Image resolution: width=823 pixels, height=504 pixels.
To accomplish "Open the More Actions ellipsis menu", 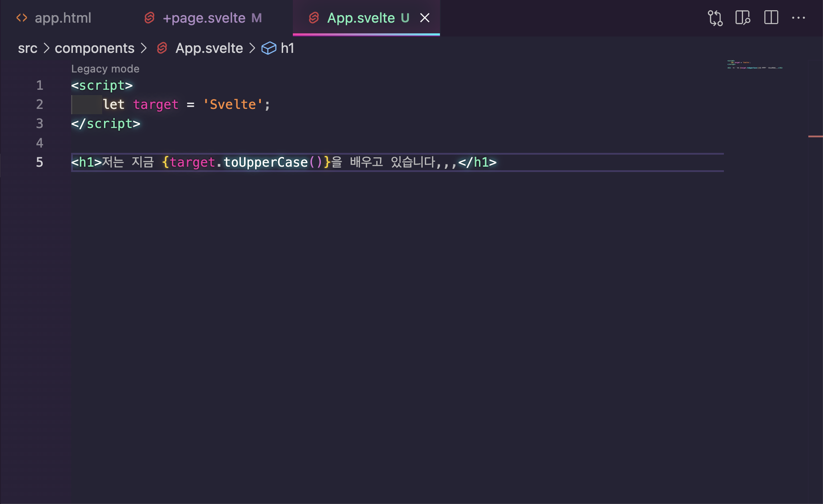I will coord(799,18).
